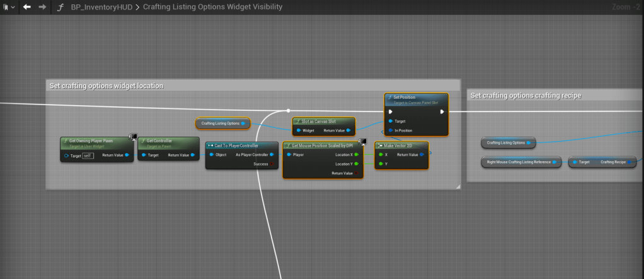Click the Target pin on Get Owning Player Pawn
This screenshot has width=644, height=279.
click(x=67, y=156)
